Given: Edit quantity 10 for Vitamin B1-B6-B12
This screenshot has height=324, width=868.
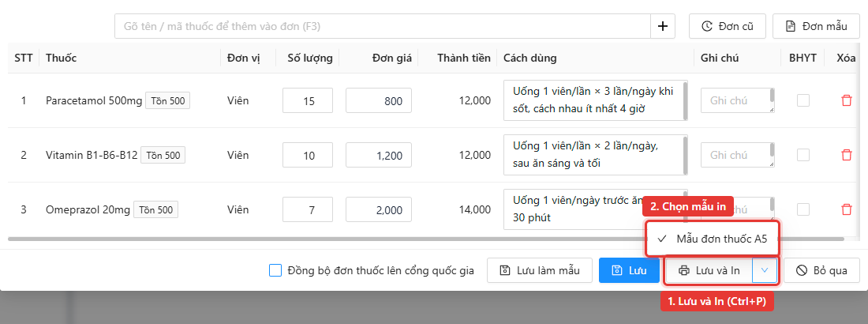Looking at the screenshot, I should point(308,155).
